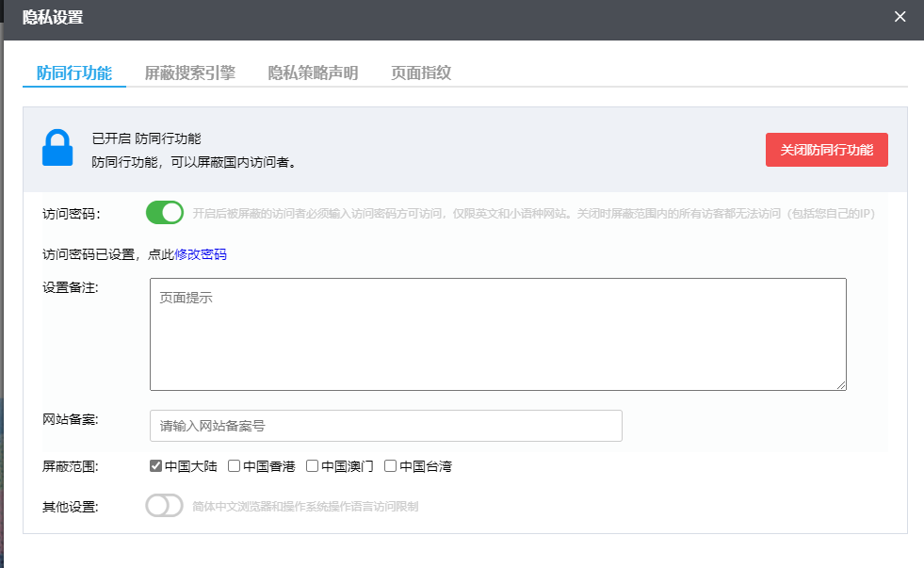This screenshot has width=924, height=568.
Task: Click the 网站备案 number input field
Action: tap(385, 426)
